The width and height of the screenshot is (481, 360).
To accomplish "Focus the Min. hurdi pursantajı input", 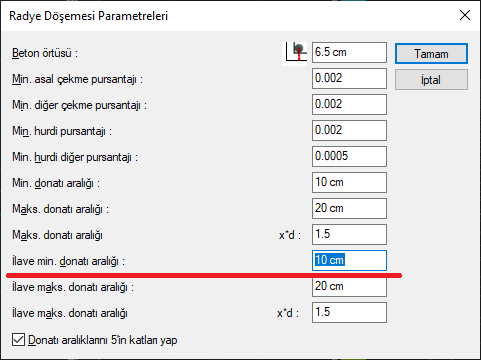I will tap(349, 130).
